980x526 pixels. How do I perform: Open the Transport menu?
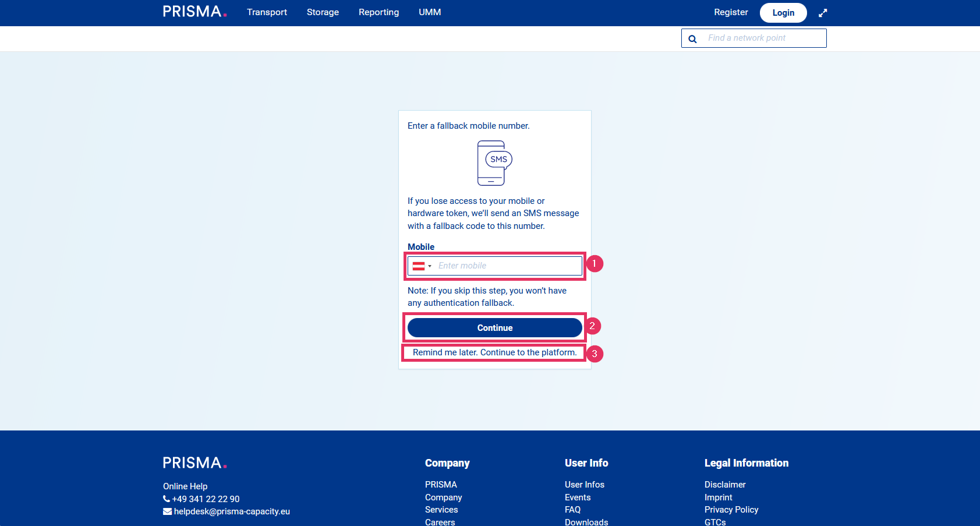[x=267, y=12]
